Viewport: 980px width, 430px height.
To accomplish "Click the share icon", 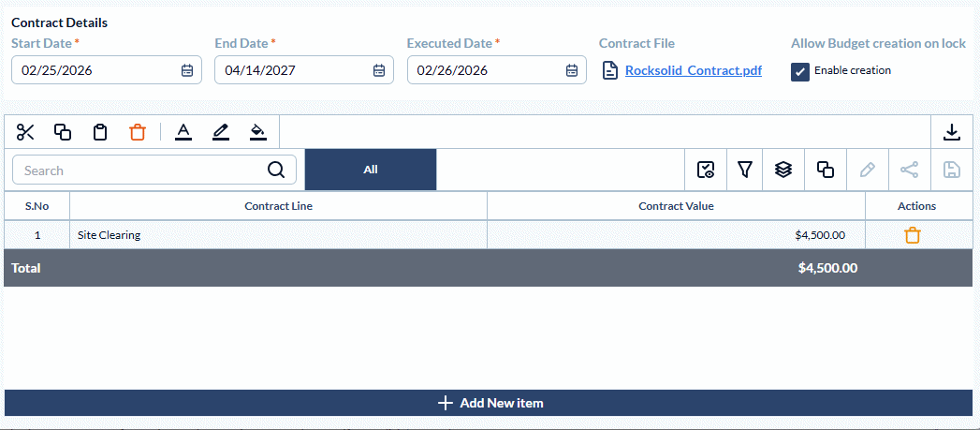I will 910,170.
